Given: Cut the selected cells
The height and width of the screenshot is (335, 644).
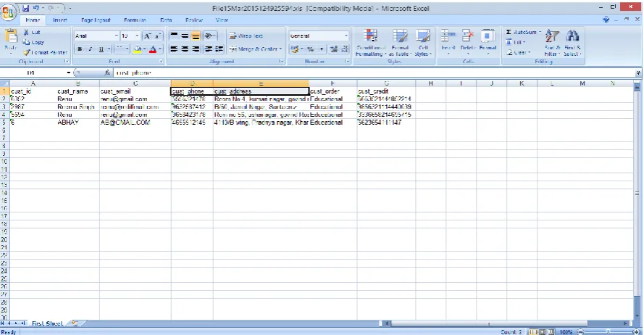Looking at the screenshot, I should pyautogui.click(x=32, y=32).
